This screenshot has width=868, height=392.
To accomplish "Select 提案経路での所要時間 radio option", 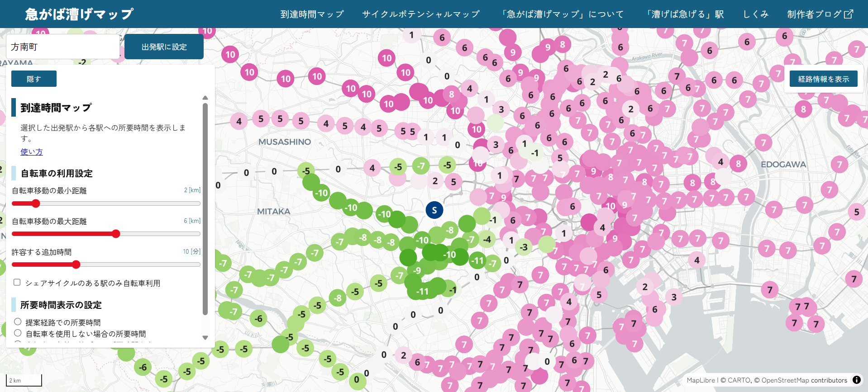I will pos(18,322).
